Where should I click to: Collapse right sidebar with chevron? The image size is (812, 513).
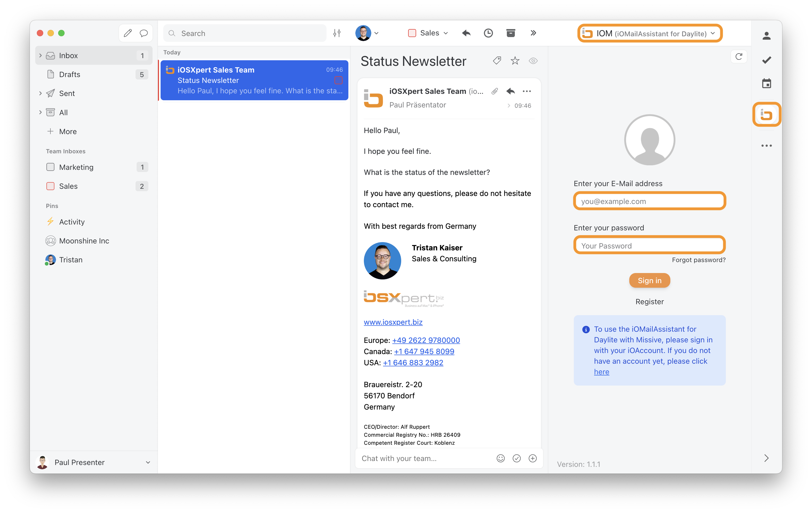tap(766, 458)
